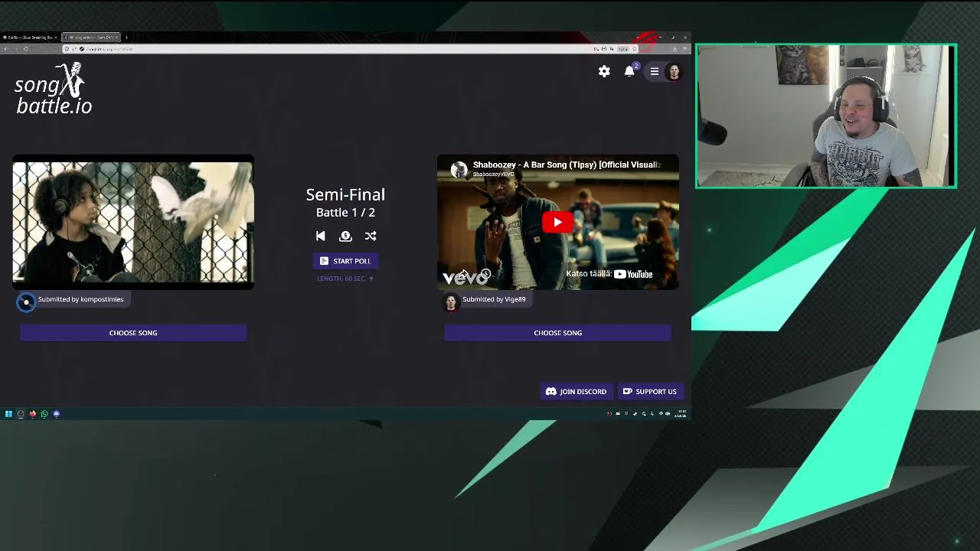Reload the page in browser
The height and width of the screenshot is (551, 980).
click(x=26, y=49)
